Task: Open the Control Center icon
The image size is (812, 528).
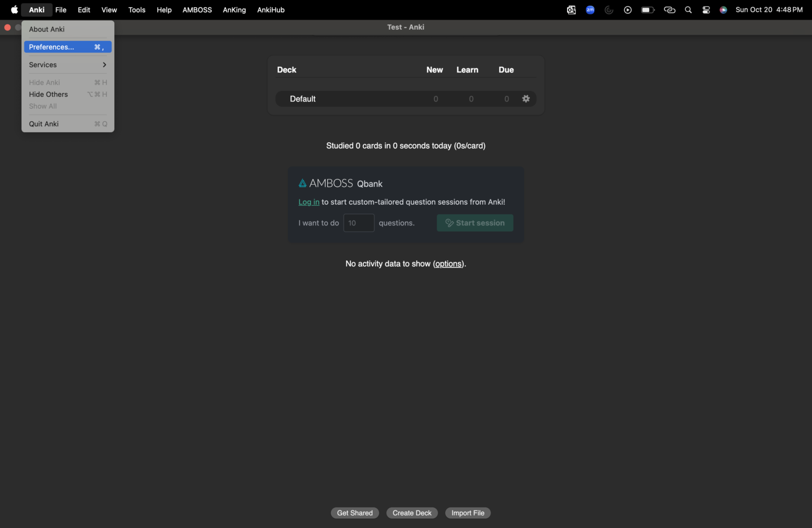Action: point(706,10)
